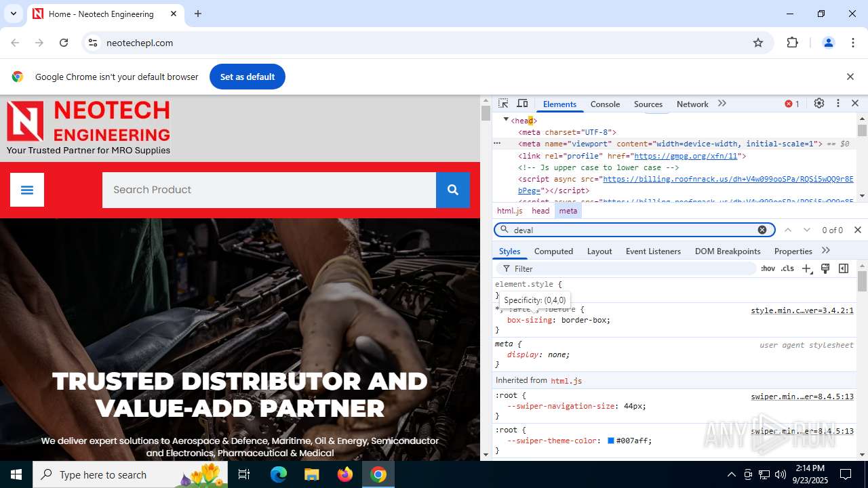
Task: Toggle the :hov element state panel
Action: 768,268
